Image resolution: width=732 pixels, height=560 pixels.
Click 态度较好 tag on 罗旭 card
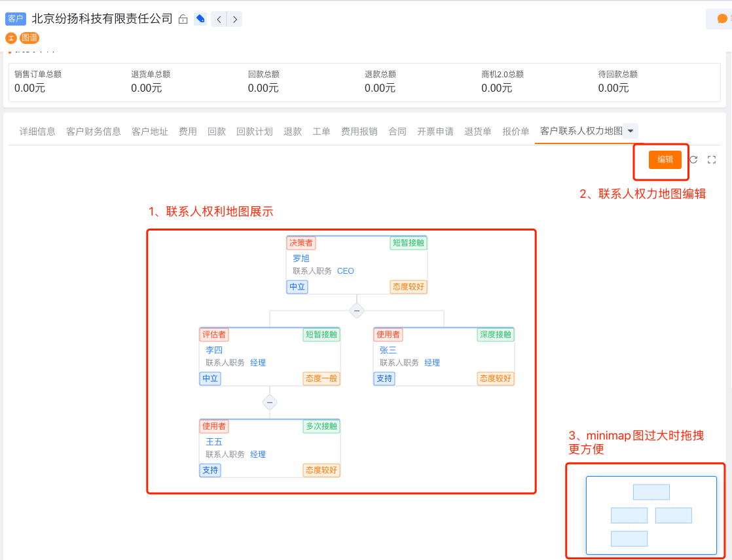[x=409, y=287]
